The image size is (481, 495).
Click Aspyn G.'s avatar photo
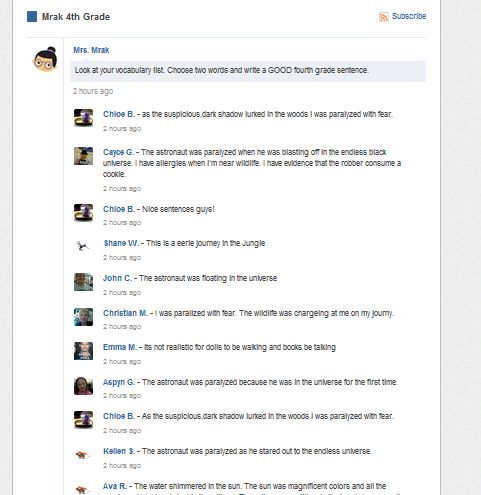[83, 386]
